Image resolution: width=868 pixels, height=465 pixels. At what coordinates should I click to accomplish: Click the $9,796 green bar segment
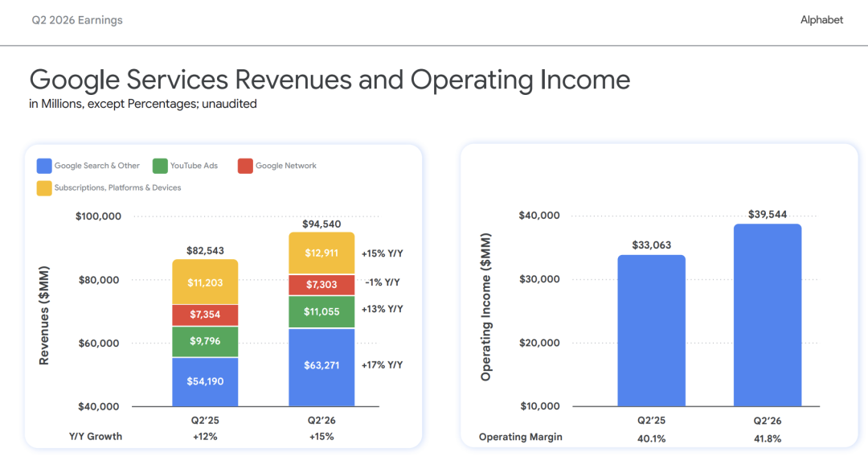tap(206, 341)
